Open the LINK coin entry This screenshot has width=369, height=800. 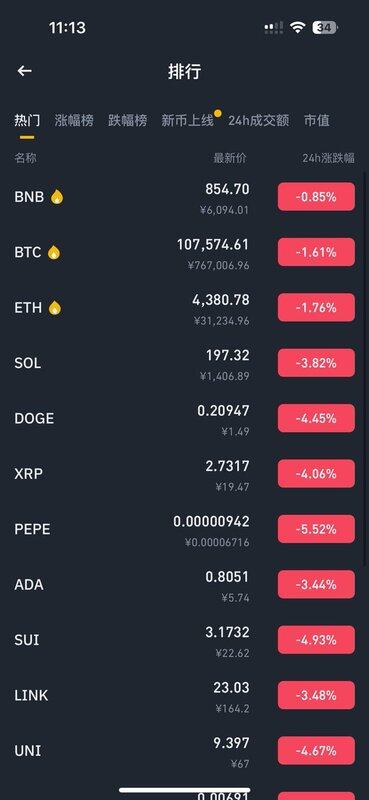(x=184, y=695)
